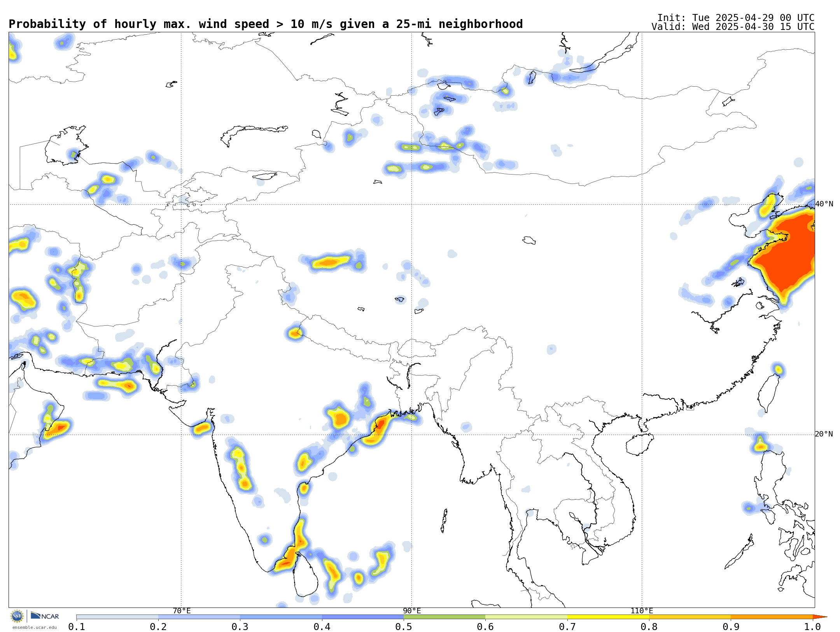Click the 0.8–0.9 gold colorbar segment

[690, 617]
